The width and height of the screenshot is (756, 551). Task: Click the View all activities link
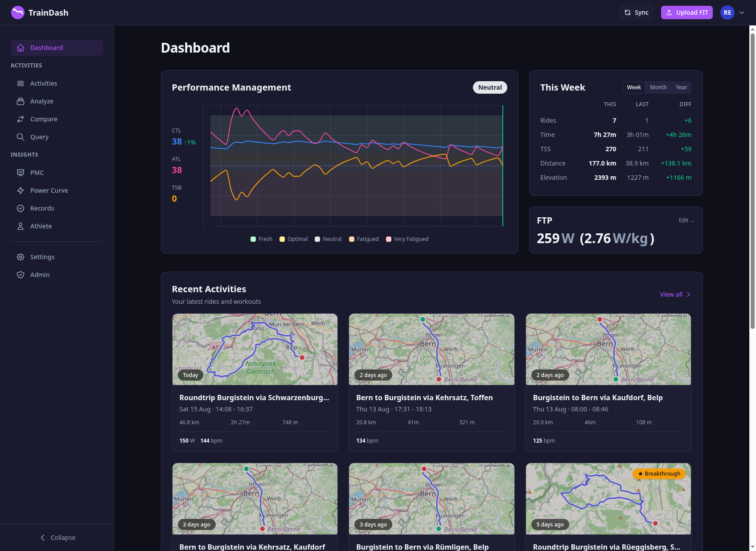click(x=675, y=294)
